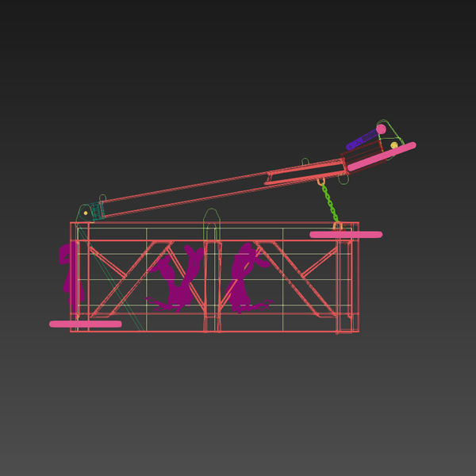Pick the yellow pivot pin in the boom base bracket
This screenshot has height=476, width=476.
tap(86, 213)
